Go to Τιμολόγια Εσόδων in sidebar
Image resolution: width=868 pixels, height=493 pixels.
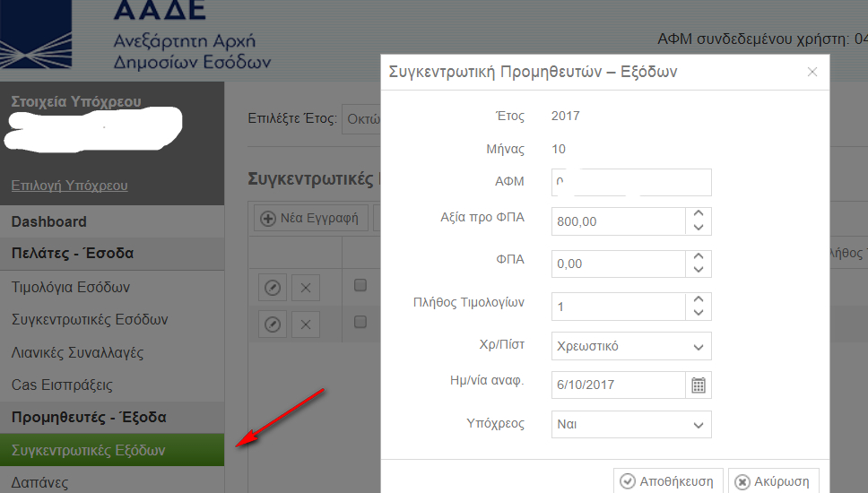pos(71,288)
